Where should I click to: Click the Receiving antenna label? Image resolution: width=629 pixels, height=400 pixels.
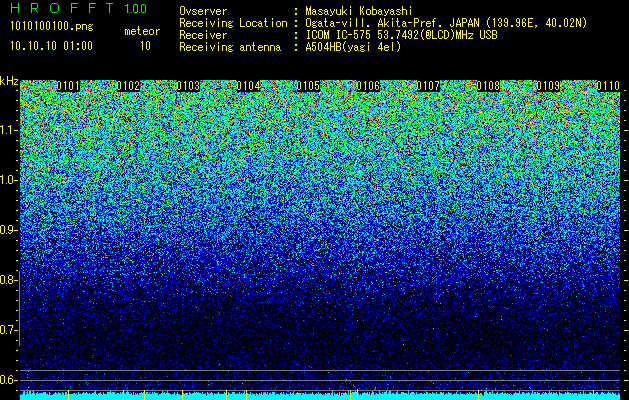click(x=230, y=47)
